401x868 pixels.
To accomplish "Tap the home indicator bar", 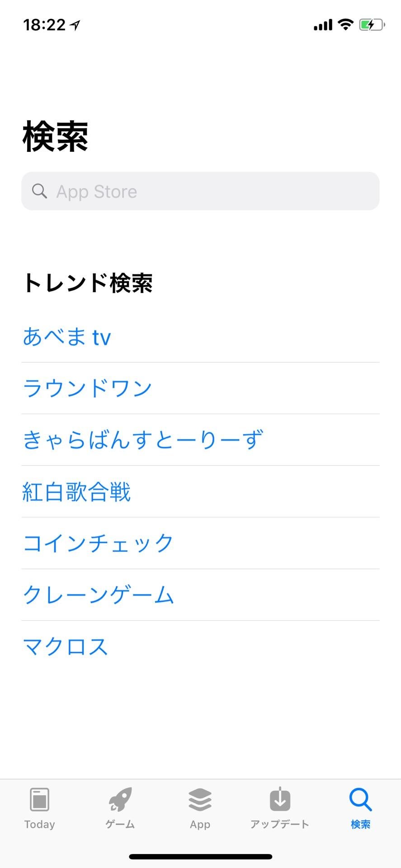I will 200,856.
